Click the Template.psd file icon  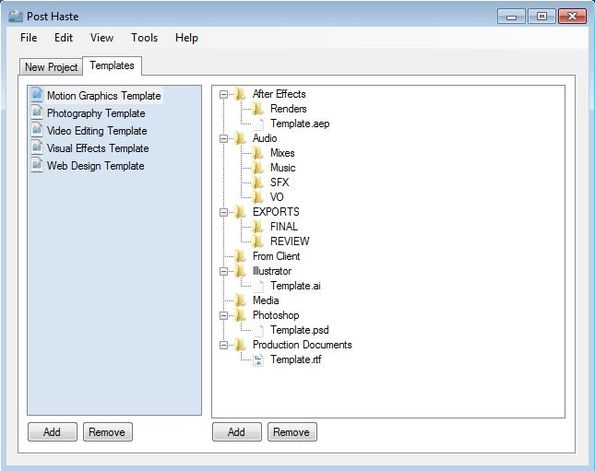click(x=258, y=330)
